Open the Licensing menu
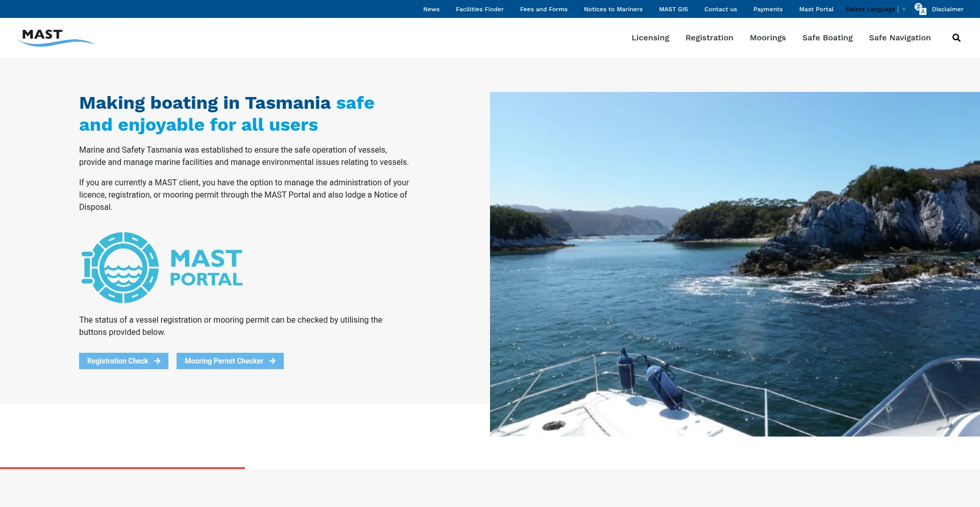 point(650,38)
